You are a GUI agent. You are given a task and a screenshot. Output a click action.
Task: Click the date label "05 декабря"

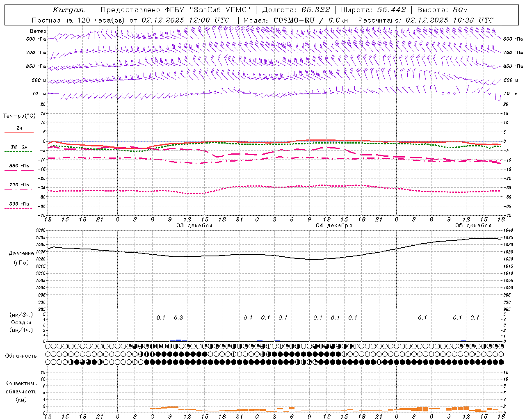[473, 226]
